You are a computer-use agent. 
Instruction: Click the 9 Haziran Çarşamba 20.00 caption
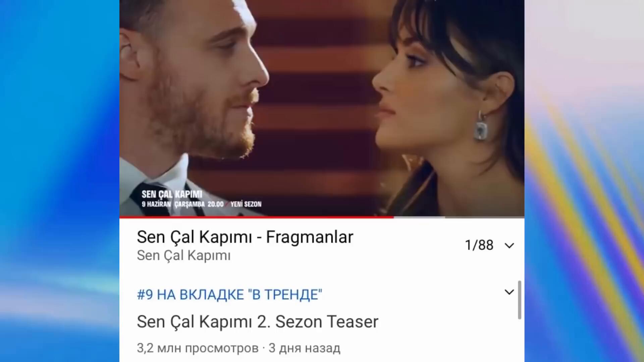pos(182,204)
